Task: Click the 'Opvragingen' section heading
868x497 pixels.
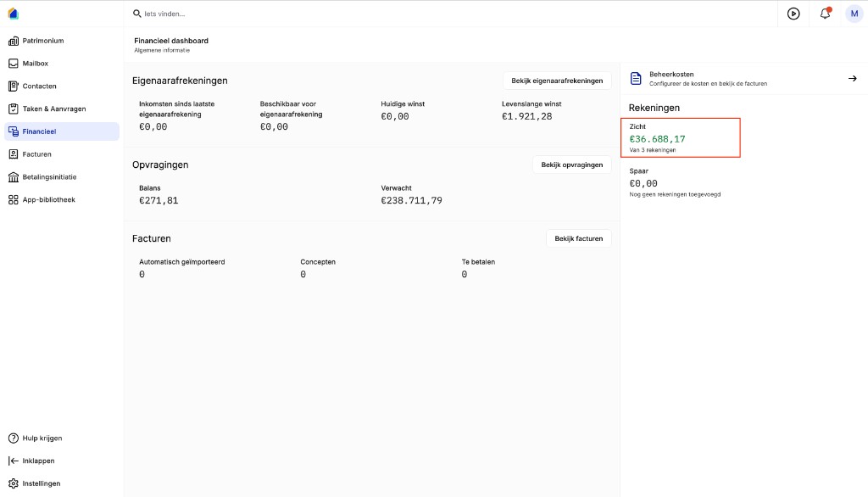Action: click(160, 165)
